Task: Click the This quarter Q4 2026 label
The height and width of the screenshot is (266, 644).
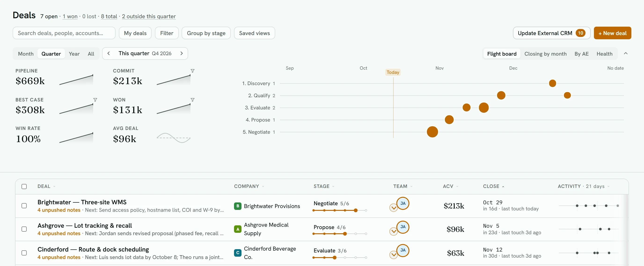Action: (x=145, y=54)
